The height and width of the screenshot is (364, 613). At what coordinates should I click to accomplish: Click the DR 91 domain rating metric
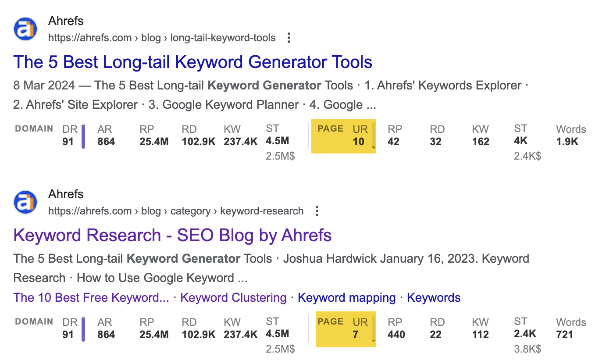click(x=70, y=135)
